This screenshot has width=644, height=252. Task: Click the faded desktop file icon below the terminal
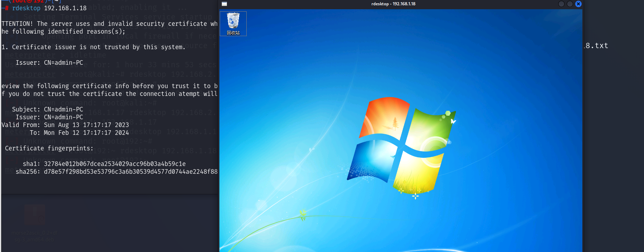pos(35,215)
